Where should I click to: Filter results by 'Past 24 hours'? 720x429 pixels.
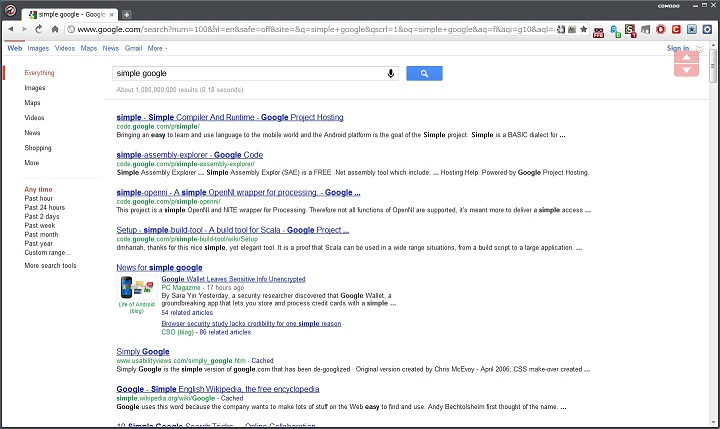pos(45,208)
